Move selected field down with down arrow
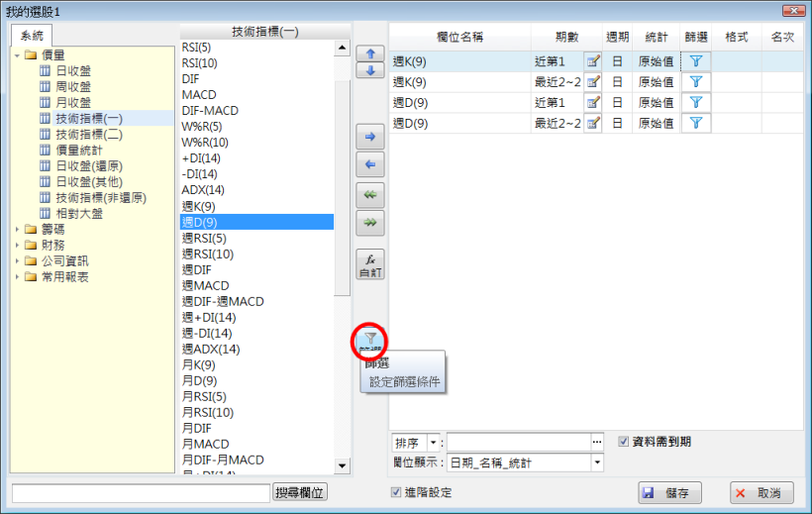Screen dimensions: 812x514 coord(370,70)
